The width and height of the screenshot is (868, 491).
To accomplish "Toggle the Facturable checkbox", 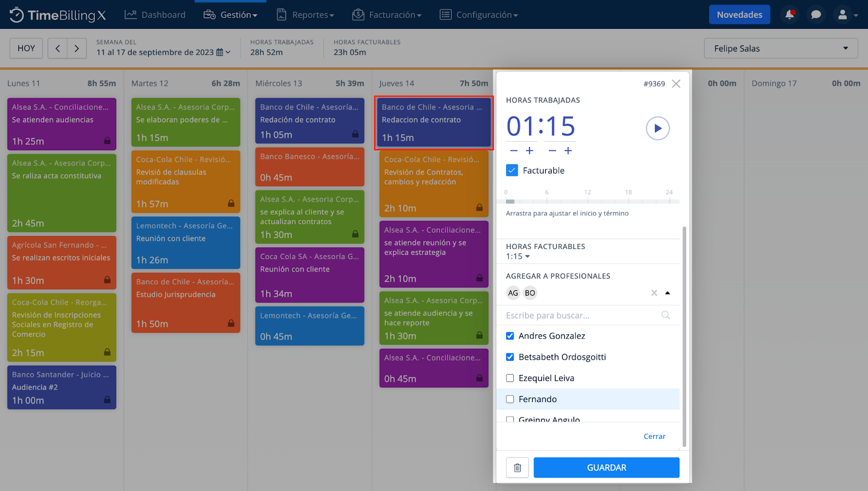I will click(512, 170).
